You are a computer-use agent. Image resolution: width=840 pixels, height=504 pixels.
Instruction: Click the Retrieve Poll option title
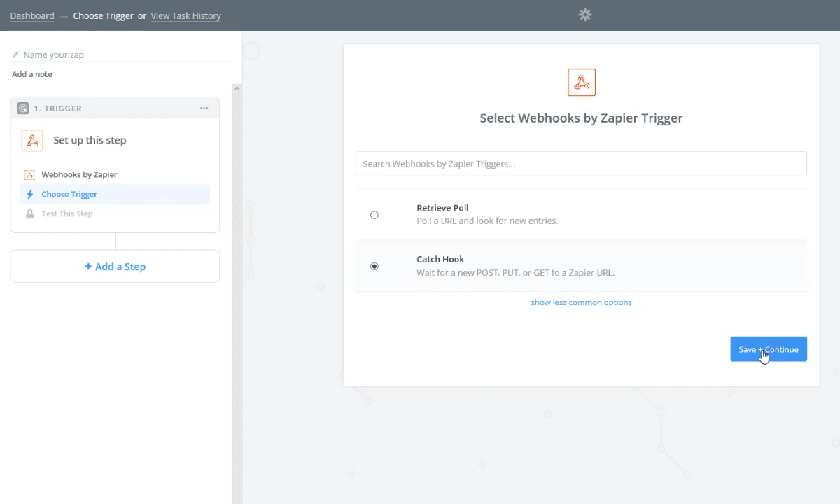tap(442, 208)
